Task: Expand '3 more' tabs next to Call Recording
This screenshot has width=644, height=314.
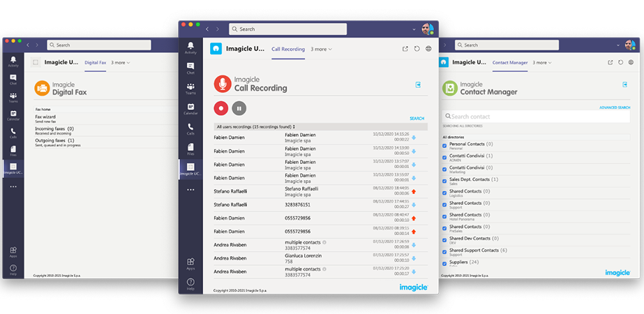Action: click(321, 49)
